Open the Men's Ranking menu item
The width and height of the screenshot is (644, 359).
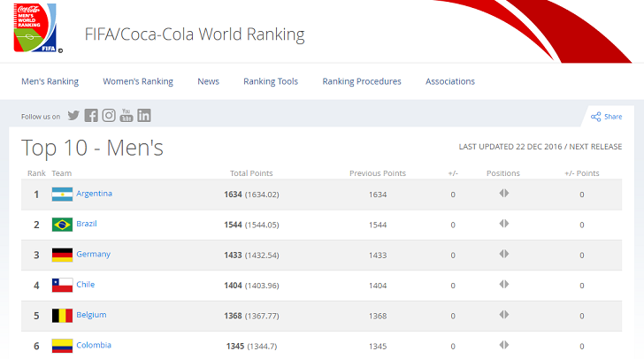50,81
